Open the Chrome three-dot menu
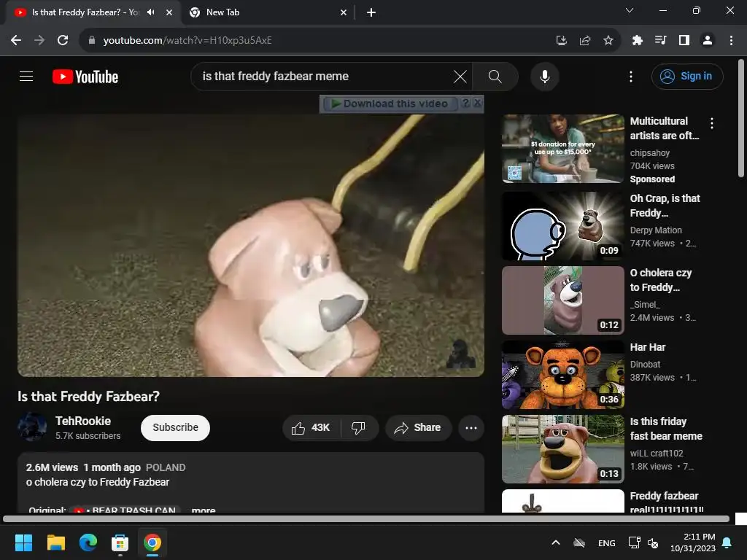This screenshot has width=747, height=560. (x=731, y=41)
